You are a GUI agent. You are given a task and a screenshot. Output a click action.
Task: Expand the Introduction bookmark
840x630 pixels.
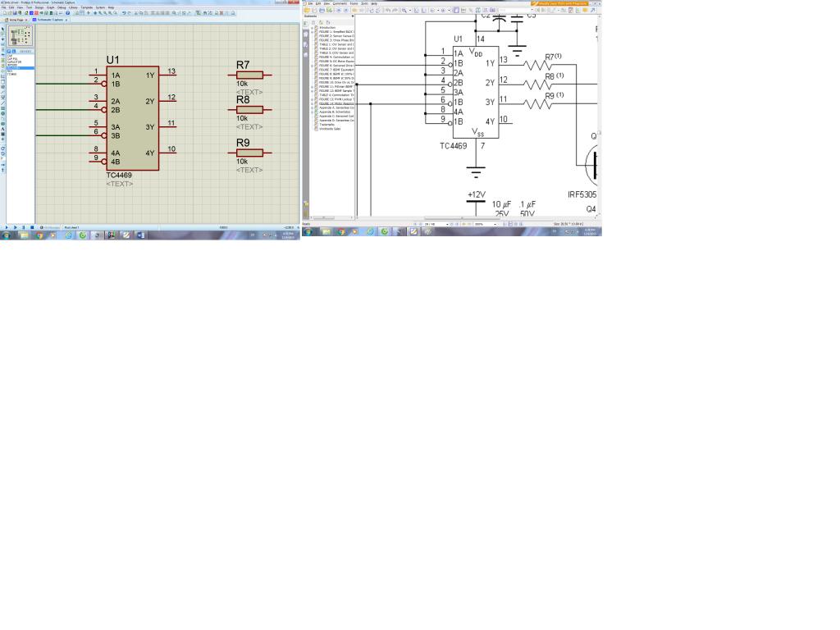tap(312, 28)
